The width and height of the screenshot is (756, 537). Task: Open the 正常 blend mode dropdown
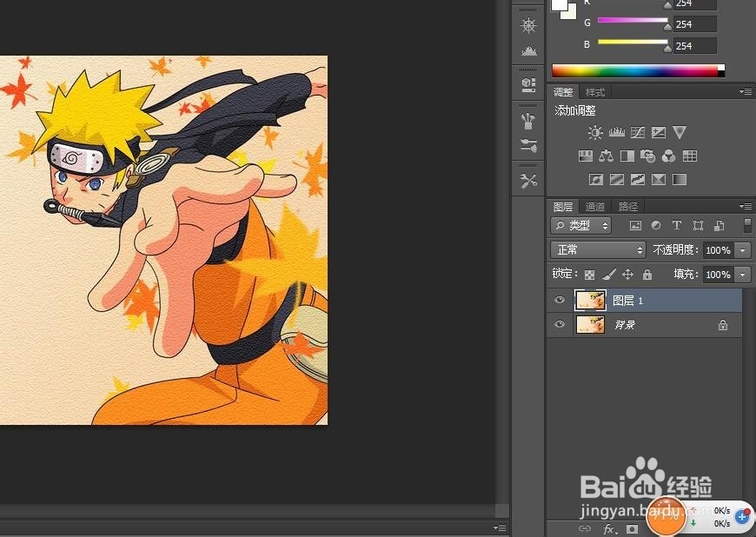pyautogui.click(x=598, y=249)
